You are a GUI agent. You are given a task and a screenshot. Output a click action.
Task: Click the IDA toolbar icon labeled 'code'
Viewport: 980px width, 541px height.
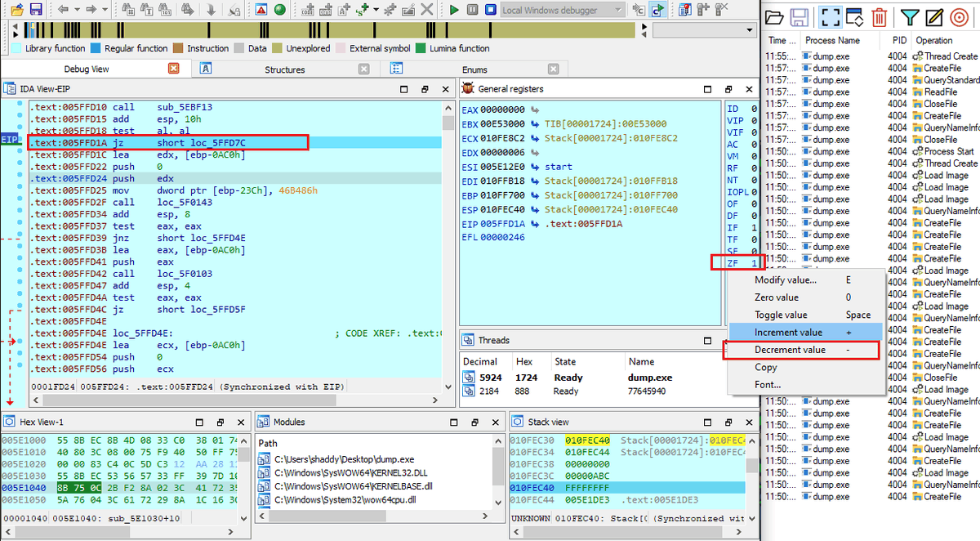(x=307, y=10)
